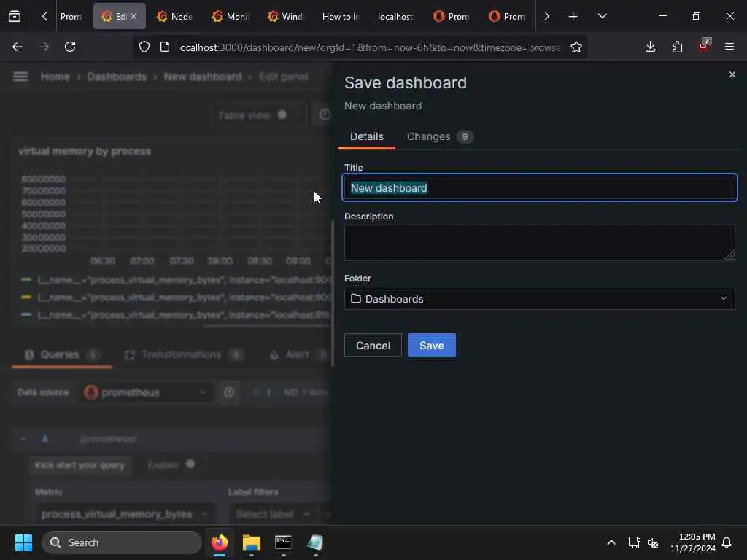Open browser downloads panel

coord(650,47)
